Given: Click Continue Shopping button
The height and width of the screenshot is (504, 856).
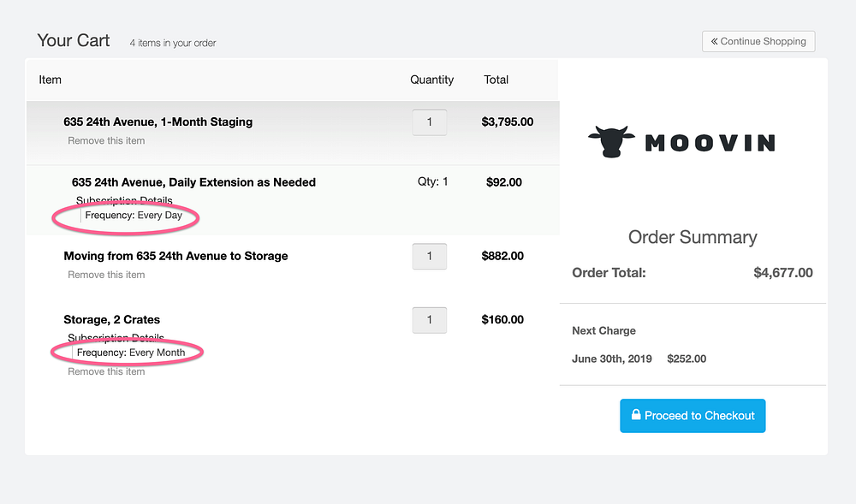Looking at the screenshot, I should tap(758, 41).
